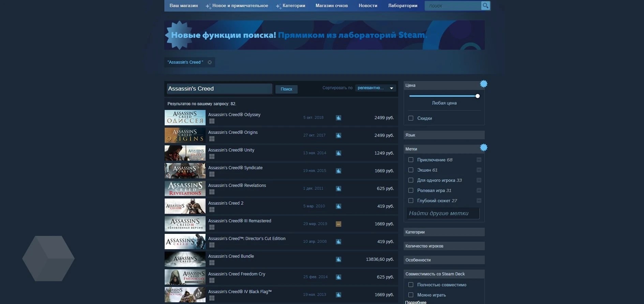The image size is (644, 304).
Task: Check the Для одного игрока tag filter
Action: click(411, 180)
